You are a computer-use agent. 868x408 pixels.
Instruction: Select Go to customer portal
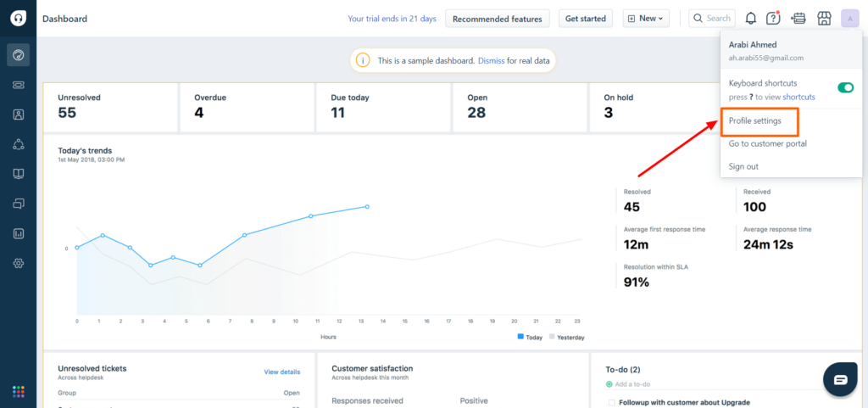coord(767,144)
